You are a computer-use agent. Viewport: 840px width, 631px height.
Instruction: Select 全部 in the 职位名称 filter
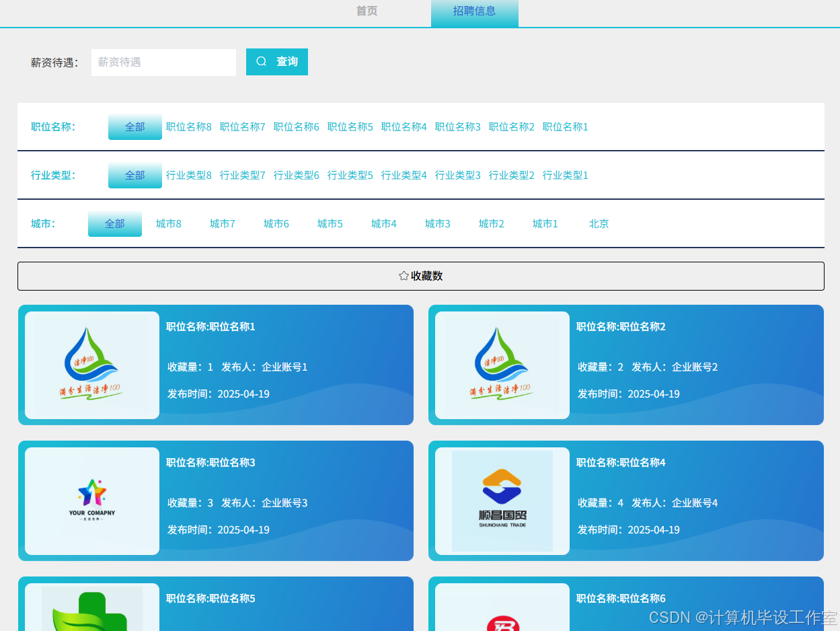135,126
